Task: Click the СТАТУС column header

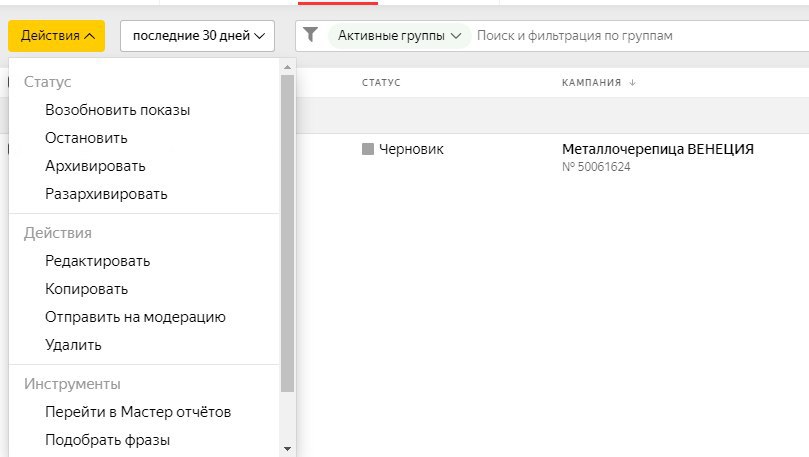Action: click(x=381, y=83)
